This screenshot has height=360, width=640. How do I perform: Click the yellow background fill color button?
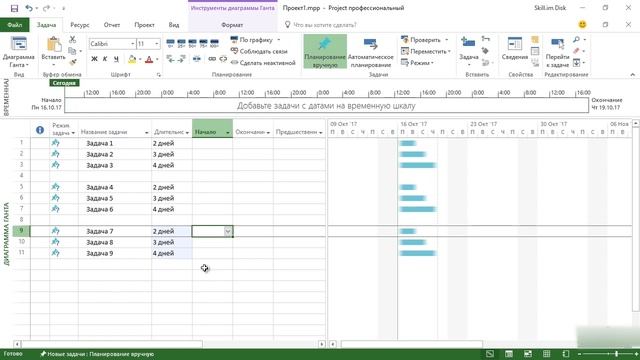pos(132,60)
